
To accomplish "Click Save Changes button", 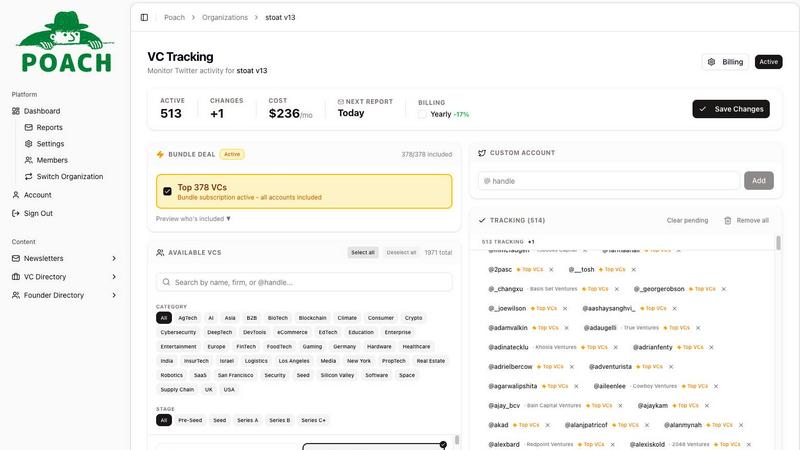I will click(731, 109).
